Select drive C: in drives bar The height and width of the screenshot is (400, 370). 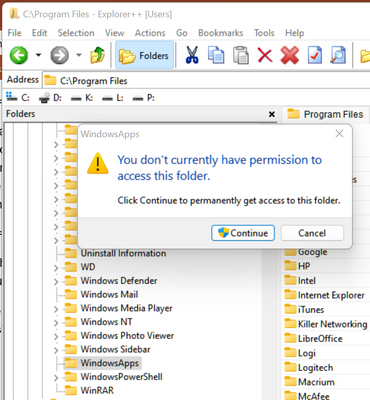click(18, 98)
